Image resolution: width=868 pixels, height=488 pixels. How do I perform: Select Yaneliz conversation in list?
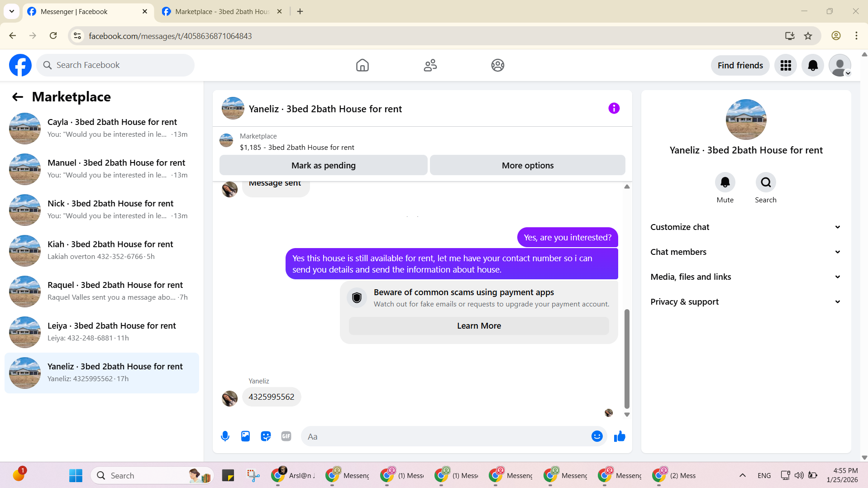tap(102, 373)
